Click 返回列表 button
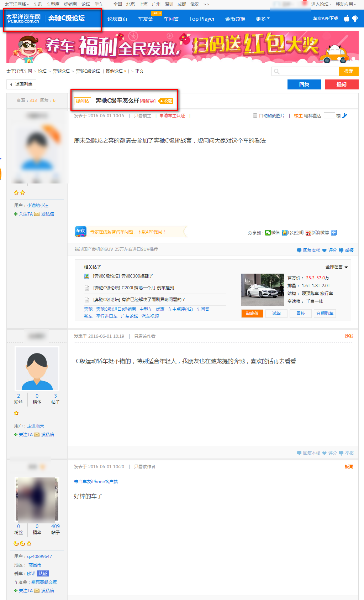The image size is (364, 600). [21, 84]
